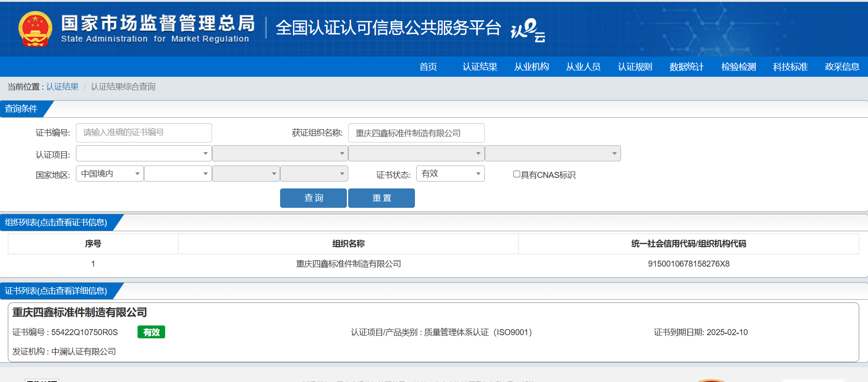Click certificate number 55422Q10750R0S
This screenshot has height=382, width=868.
click(85, 332)
